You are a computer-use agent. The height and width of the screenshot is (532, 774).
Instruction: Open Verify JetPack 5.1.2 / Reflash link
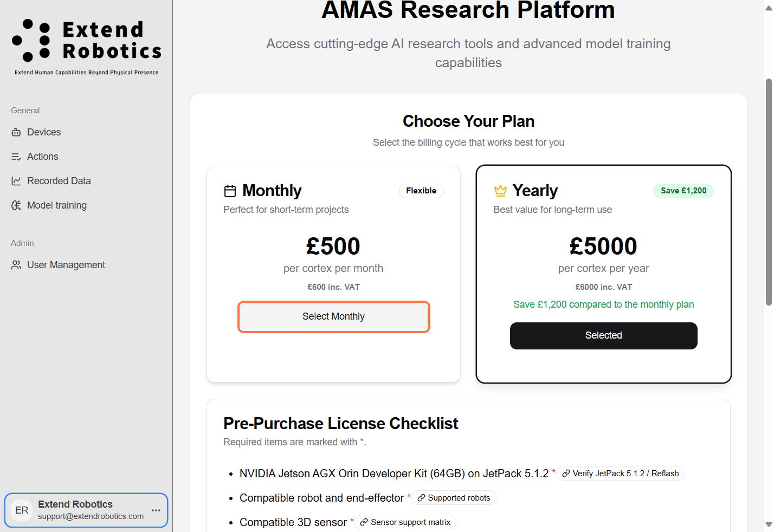[621, 473]
